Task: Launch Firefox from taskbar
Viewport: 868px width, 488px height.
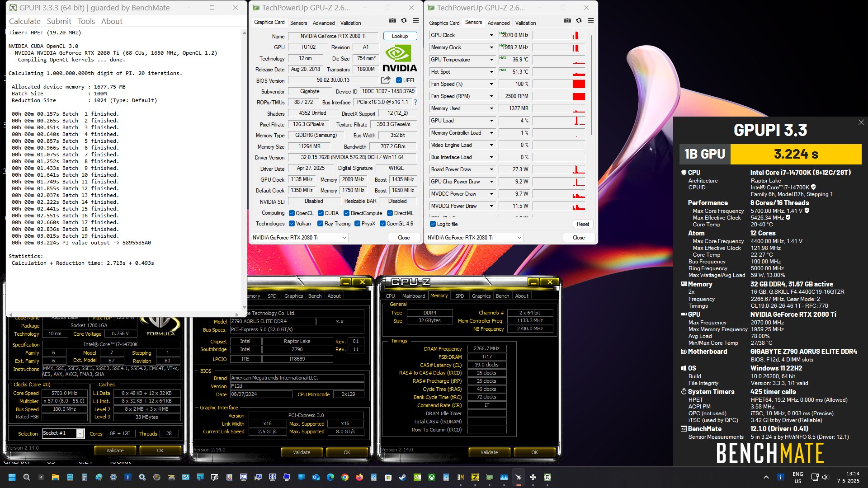Action: (359, 477)
